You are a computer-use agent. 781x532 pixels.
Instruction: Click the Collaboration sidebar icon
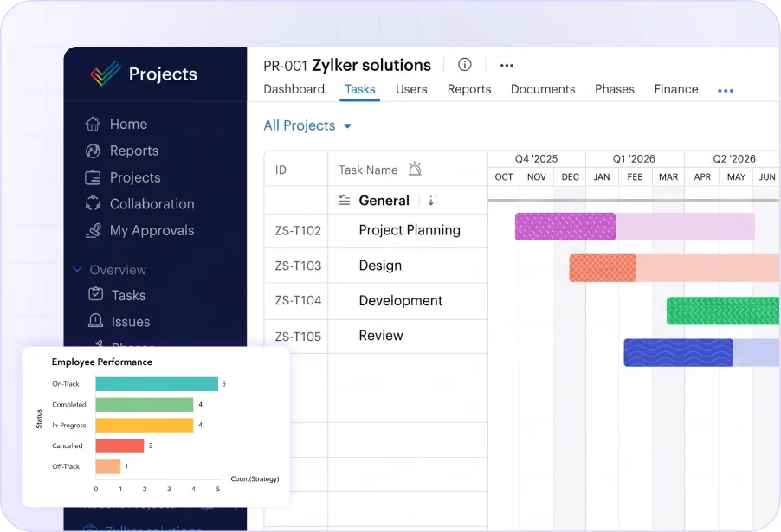pos(93,203)
